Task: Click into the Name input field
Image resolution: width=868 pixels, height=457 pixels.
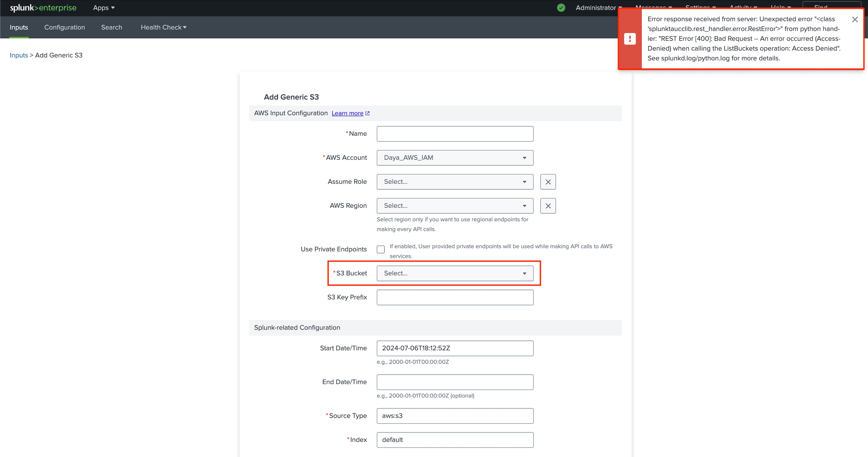Action: point(455,134)
